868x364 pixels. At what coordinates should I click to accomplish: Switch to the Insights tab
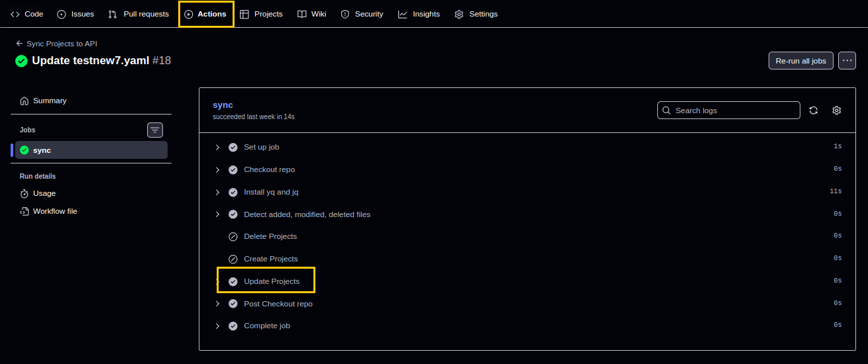pos(419,14)
